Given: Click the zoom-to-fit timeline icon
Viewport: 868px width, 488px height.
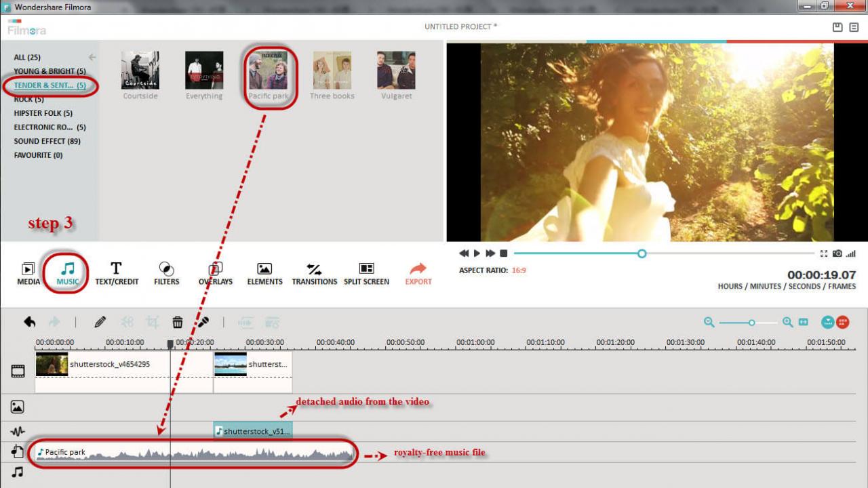Looking at the screenshot, I should click(x=804, y=323).
